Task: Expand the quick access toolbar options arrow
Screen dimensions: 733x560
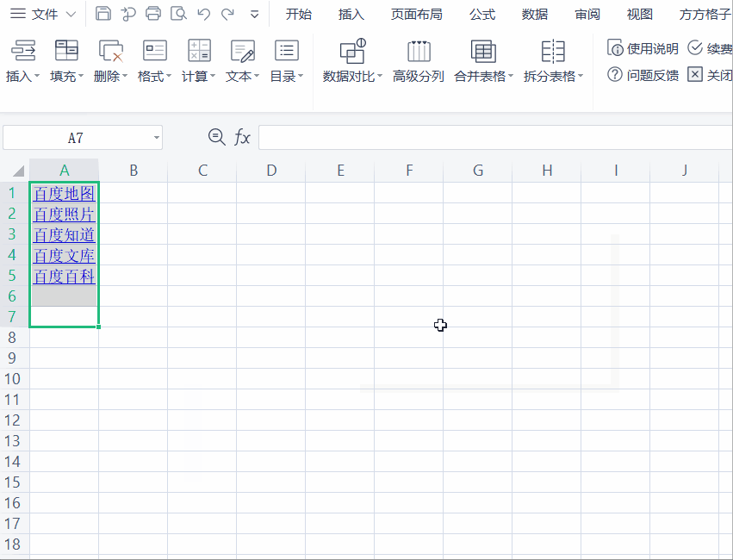Action: pyautogui.click(x=254, y=15)
